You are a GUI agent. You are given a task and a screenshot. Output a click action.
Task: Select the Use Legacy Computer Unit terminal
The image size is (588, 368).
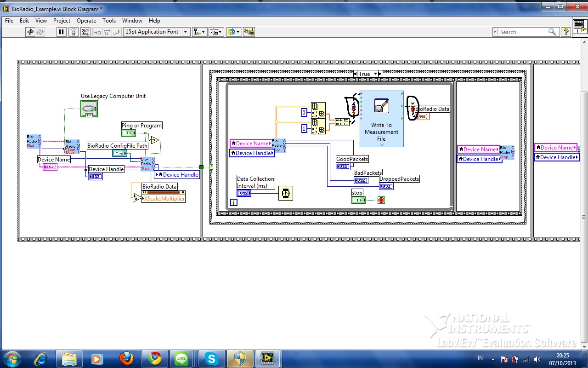(89, 109)
